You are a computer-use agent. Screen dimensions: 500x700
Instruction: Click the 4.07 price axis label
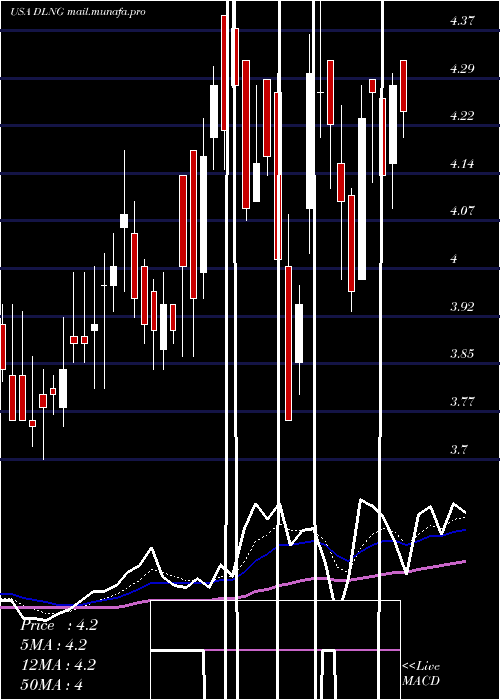[x=462, y=211]
